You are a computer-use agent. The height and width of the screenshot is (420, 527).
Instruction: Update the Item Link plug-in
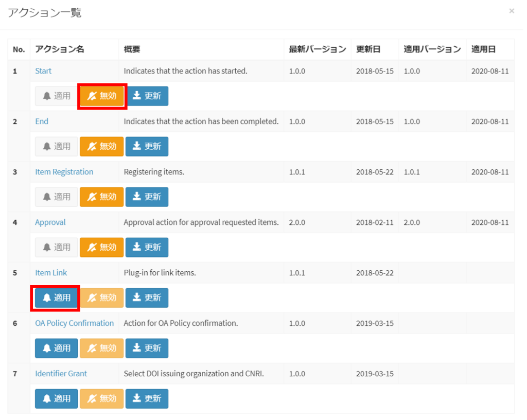(x=147, y=298)
